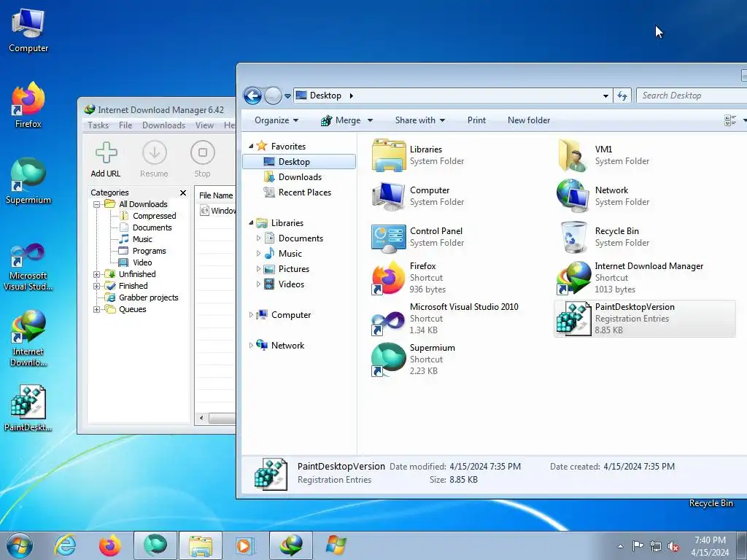Close the IDM Categories panel
Viewport: 747px width, 560px height.
pos(183,192)
